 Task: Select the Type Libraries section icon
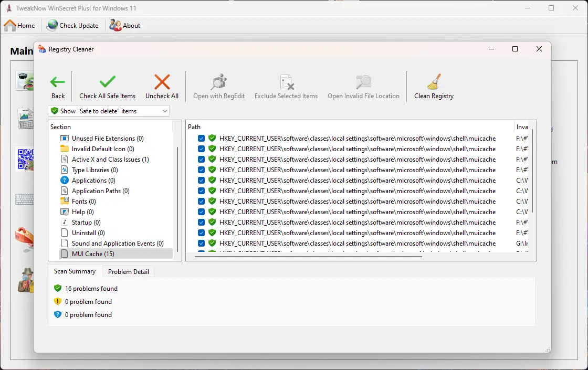[65, 170]
